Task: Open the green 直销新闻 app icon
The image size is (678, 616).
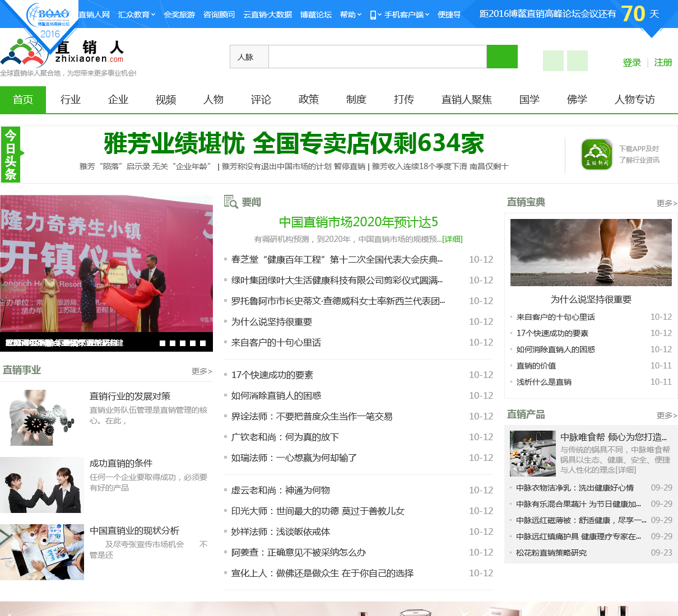Action: click(x=597, y=154)
